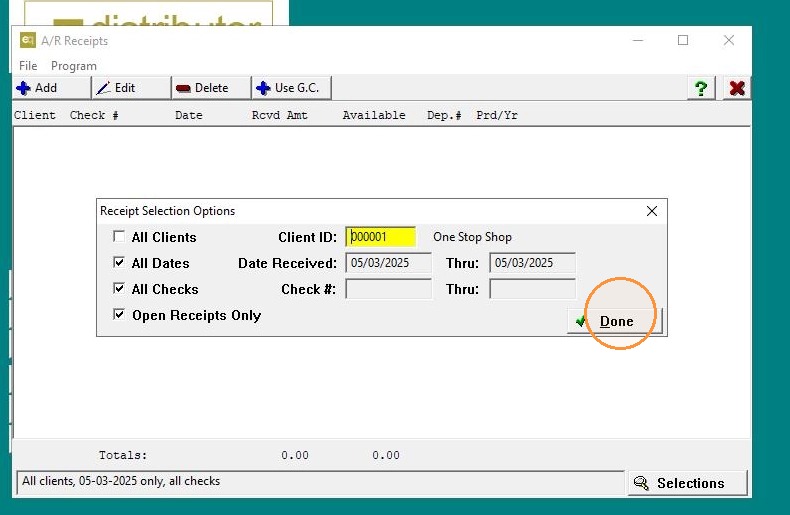Close the A/R Receipts window

point(729,40)
